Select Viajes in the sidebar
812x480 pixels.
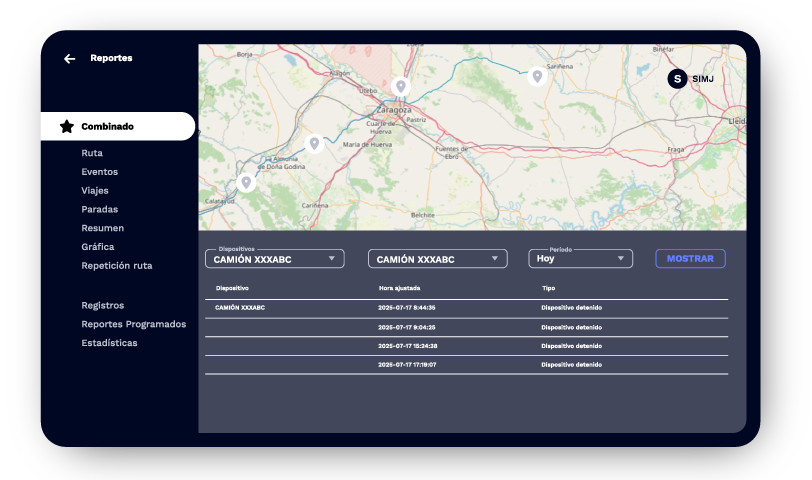[x=95, y=190]
